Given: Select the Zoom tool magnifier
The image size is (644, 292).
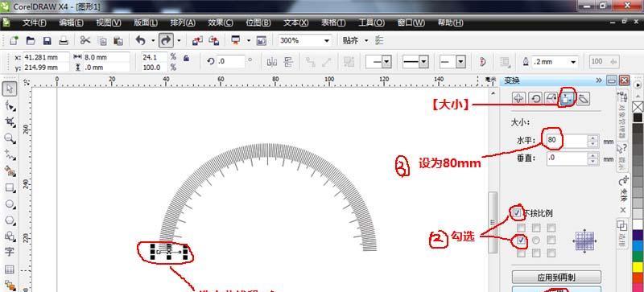Looking at the screenshot, I should [10, 138].
